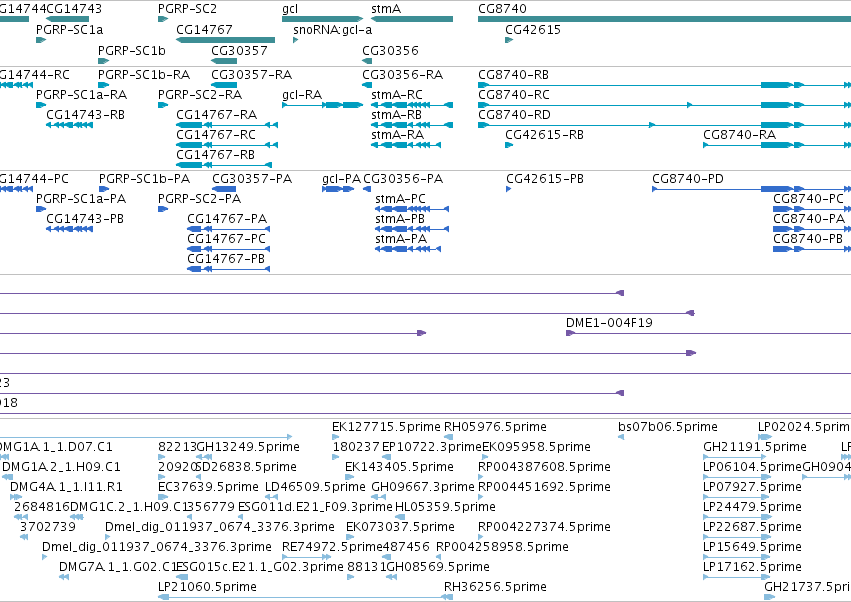Select protein CG14767-PB

228,269
